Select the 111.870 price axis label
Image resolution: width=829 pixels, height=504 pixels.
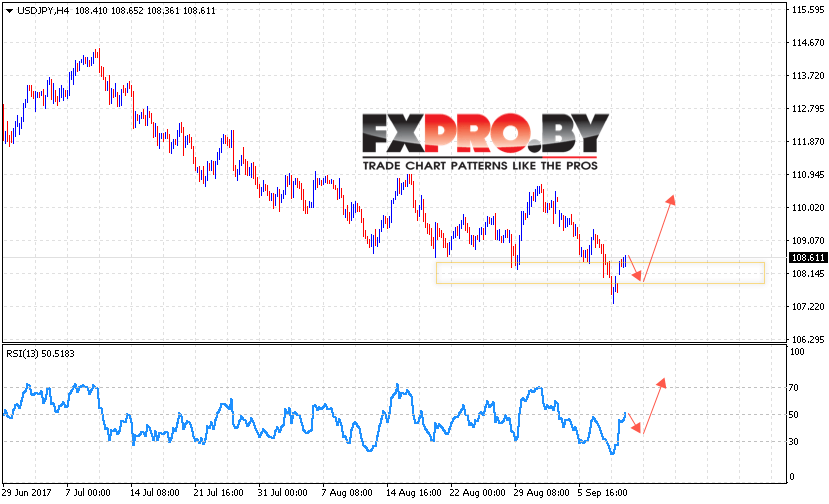tap(808, 141)
